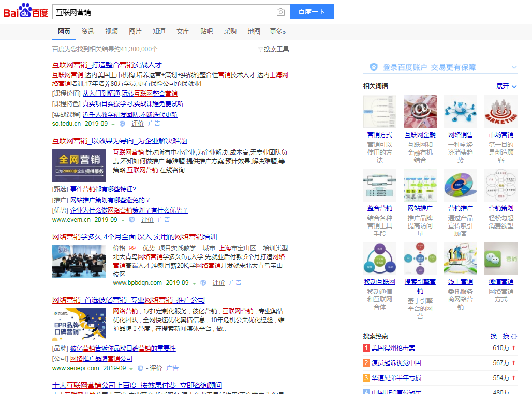Open the 微信营销 WeChat thumbnail
This screenshot has height=394, width=532.
[x=500, y=259]
